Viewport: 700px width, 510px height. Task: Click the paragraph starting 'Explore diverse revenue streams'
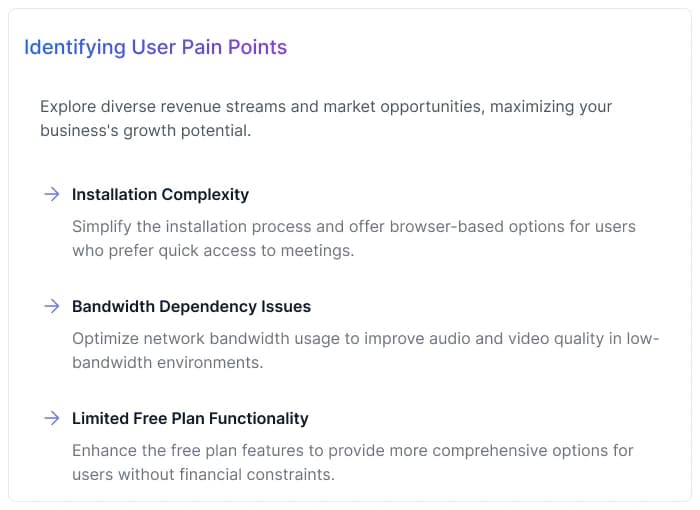point(326,118)
